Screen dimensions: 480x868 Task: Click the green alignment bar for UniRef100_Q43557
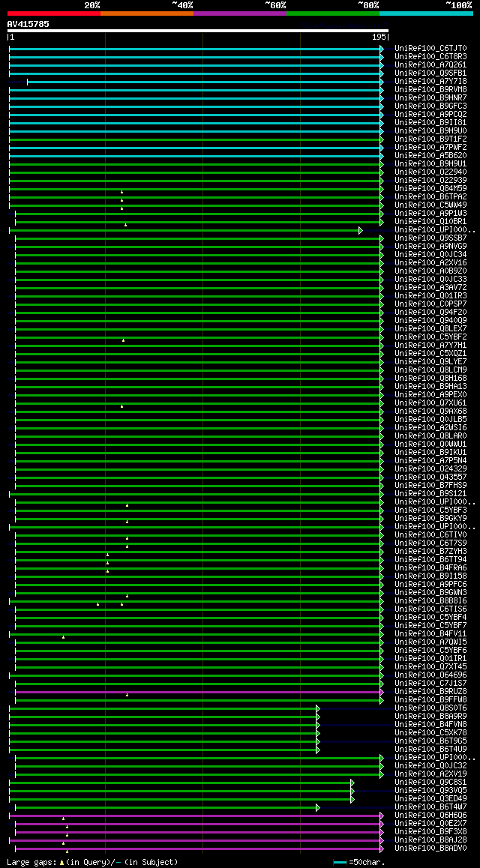199,477
